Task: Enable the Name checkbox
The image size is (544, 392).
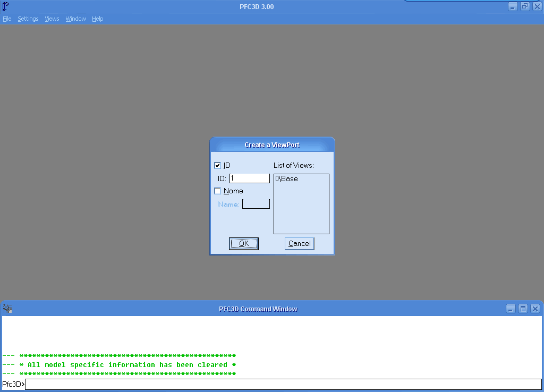Action: [x=217, y=191]
